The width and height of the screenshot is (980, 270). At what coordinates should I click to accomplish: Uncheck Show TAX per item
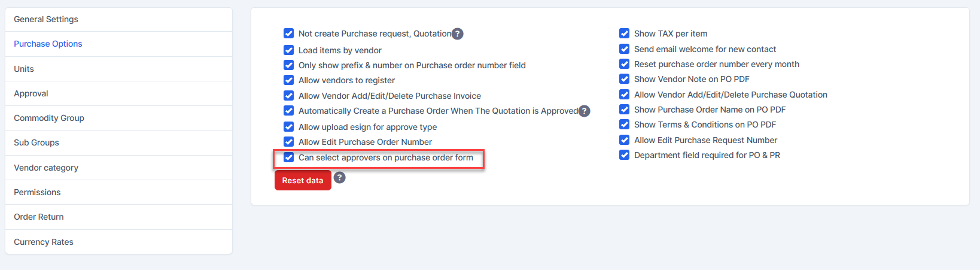click(625, 34)
